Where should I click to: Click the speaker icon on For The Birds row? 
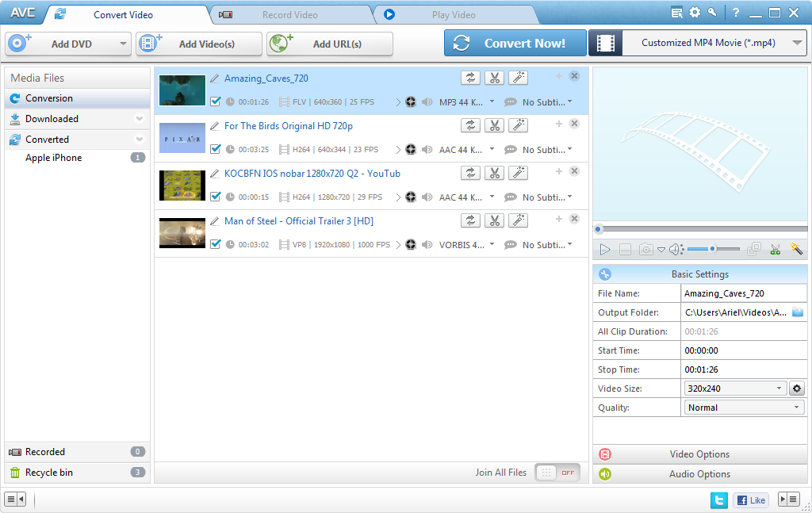427,150
